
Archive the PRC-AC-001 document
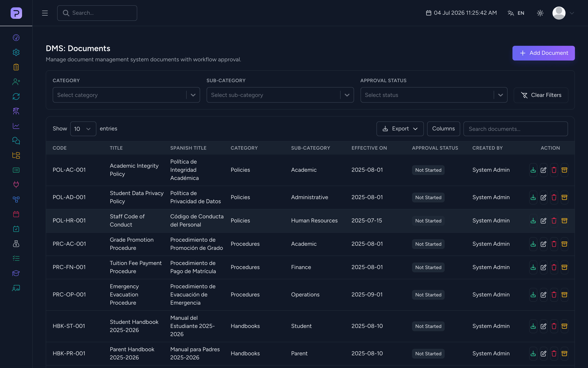(x=565, y=244)
